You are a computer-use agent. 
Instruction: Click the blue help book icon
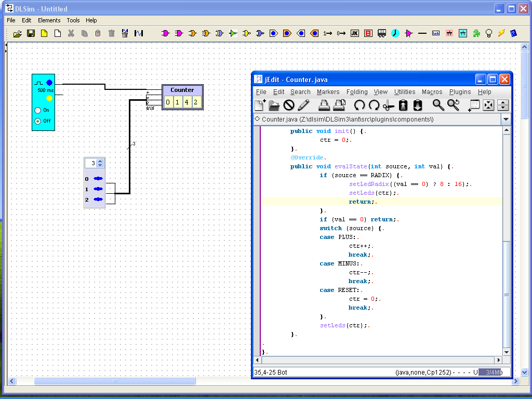[x=514, y=33]
